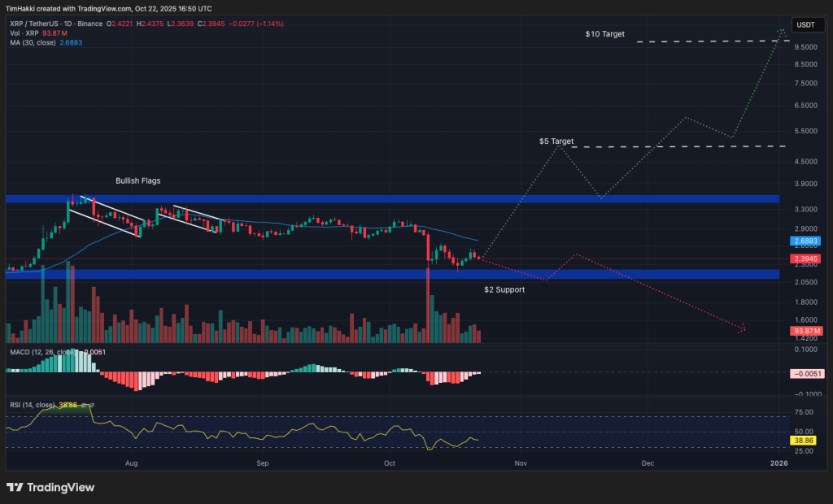Click the $10 Target annotation text

click(x=604, y=34)
